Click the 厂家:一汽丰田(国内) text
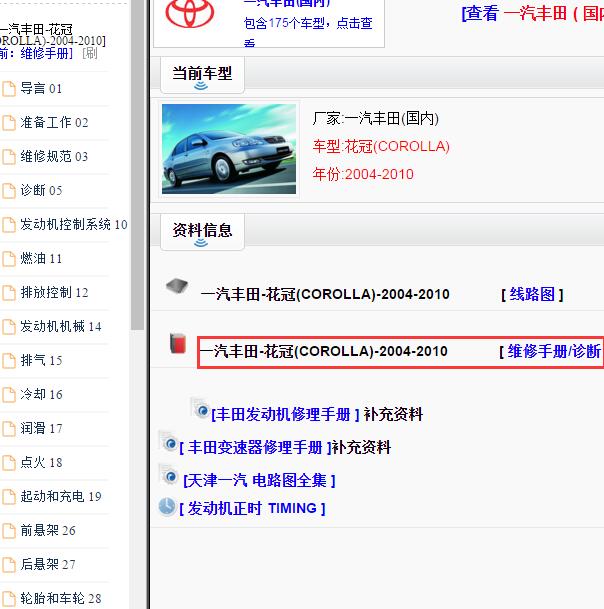This screenshot has height=609, width=604. pyautogui.click(x=376, y=118)
